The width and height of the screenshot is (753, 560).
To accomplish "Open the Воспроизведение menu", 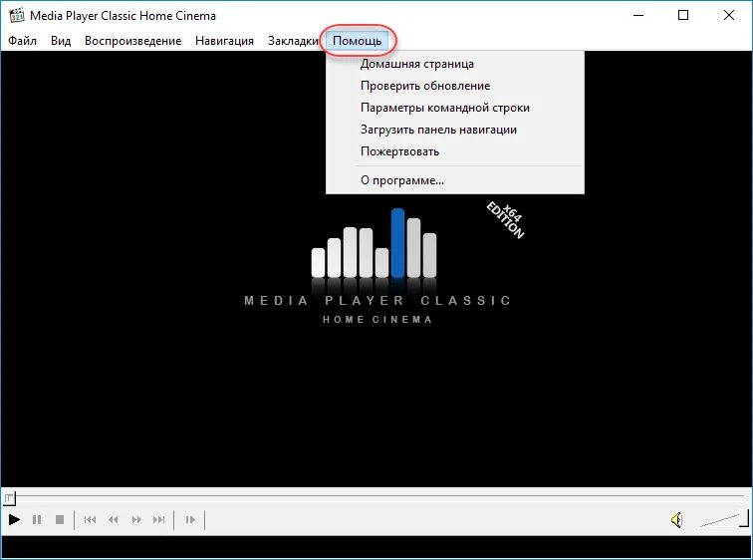I will tap(133, 41).
